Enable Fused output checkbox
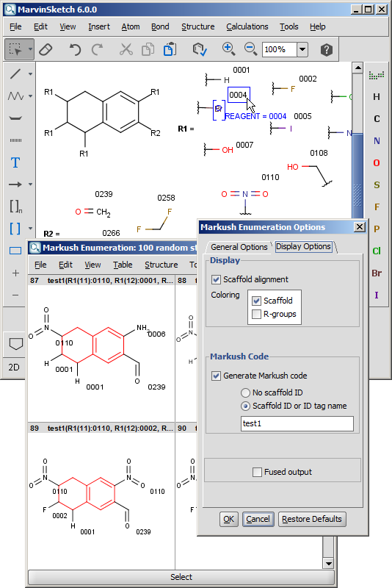Screen dimensions: 392x588 pos(257,472)
